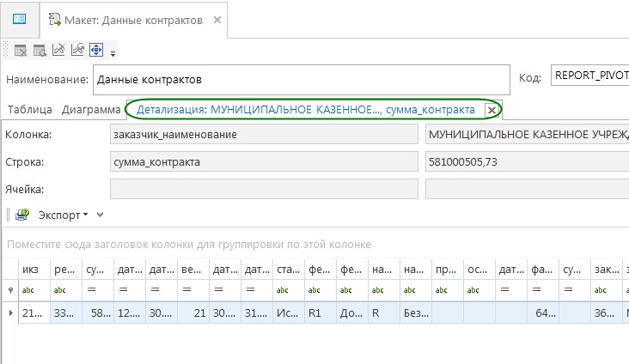Click the first chart toolbar icon
The image size is (629, 364).
pyautogui.click(x=58, y=50)
